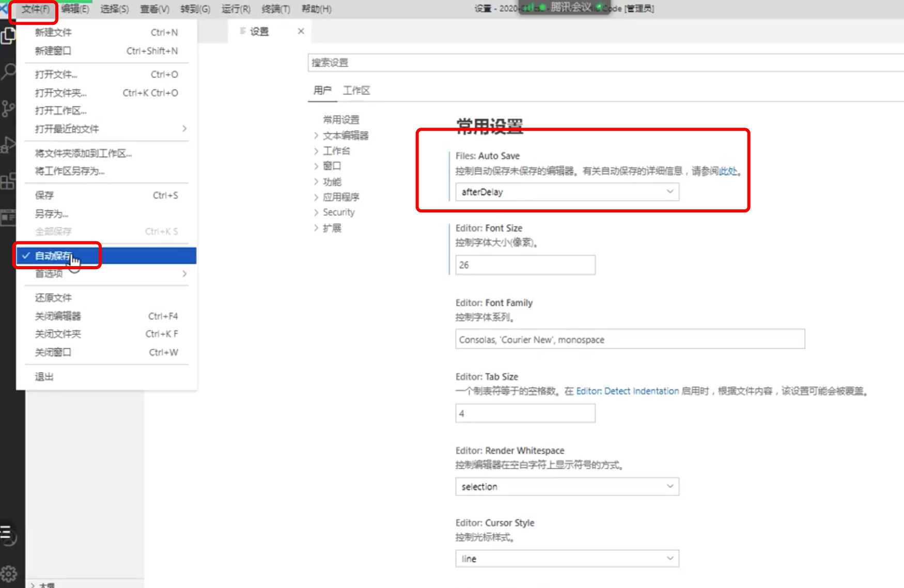Open the Search view in the activity bar

tap(8, 71)
